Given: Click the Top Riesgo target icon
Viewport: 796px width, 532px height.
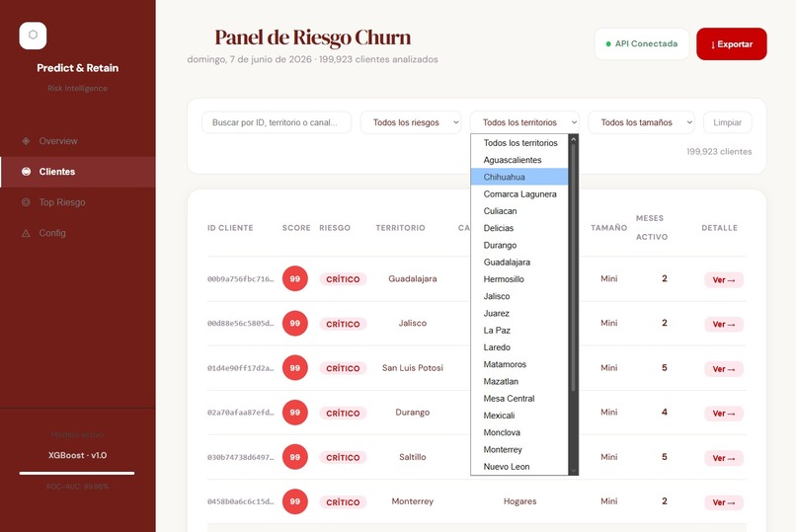Looking at the screenshot, I should tap(26, 202).
